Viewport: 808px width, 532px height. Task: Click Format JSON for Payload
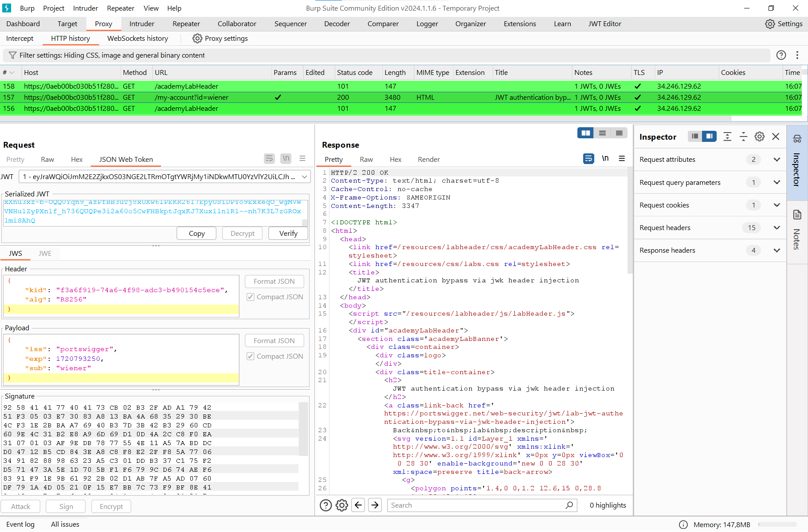[x=274, y=341]
